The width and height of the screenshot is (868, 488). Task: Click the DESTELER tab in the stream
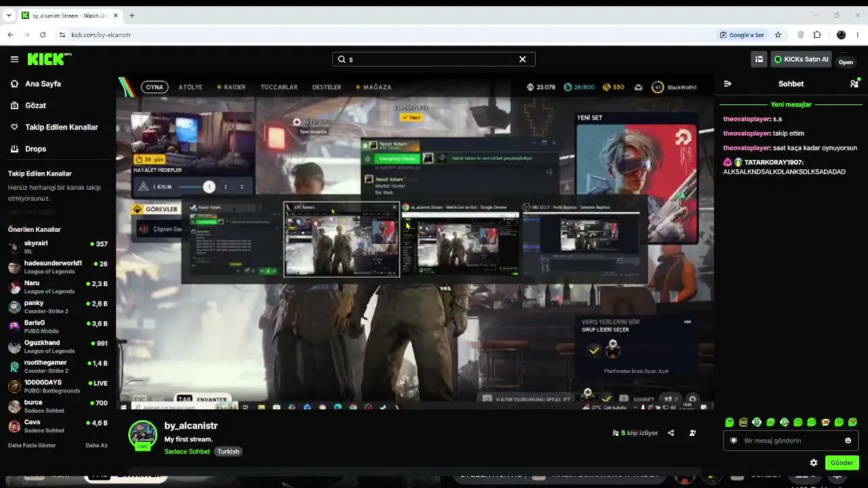point(327,87)
